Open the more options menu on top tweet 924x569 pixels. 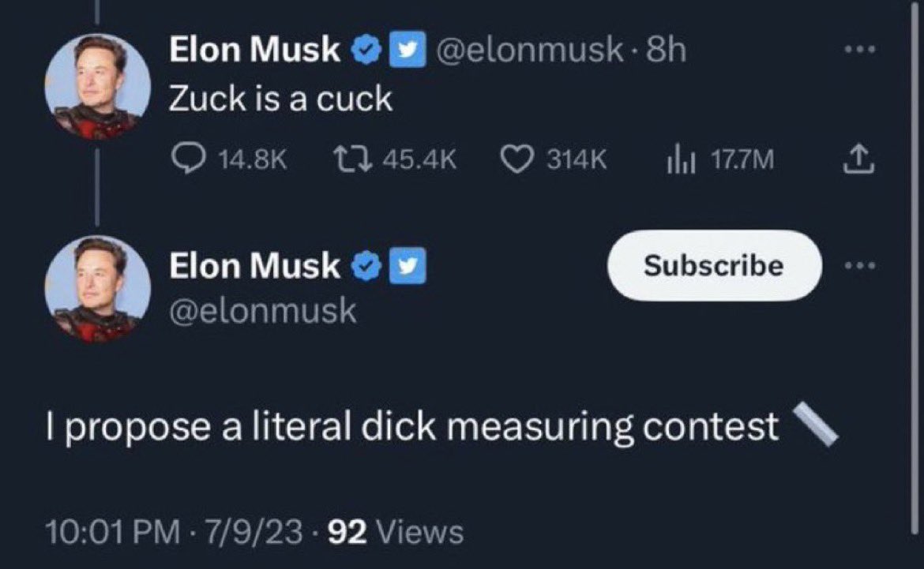click(x=861, y=49)
